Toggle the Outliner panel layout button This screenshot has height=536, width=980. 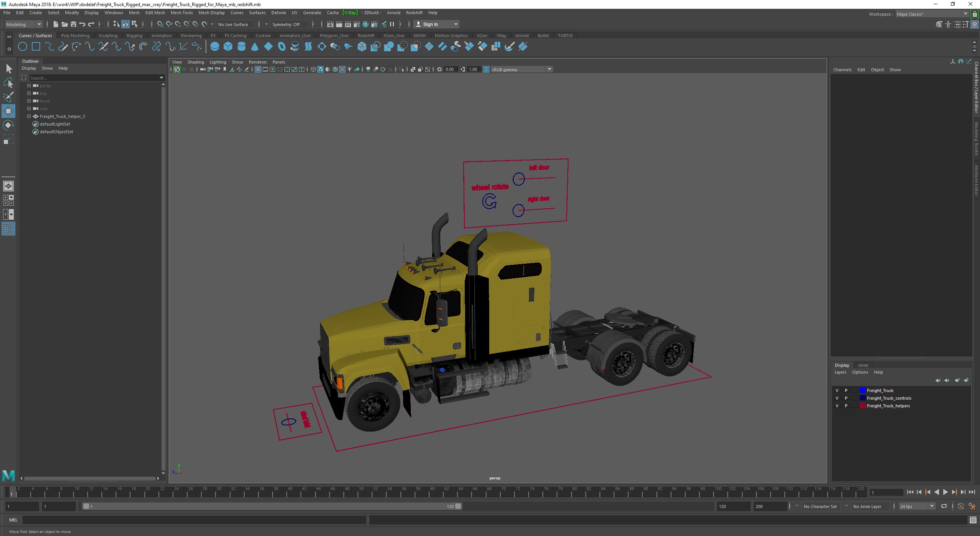click(8, 229)
